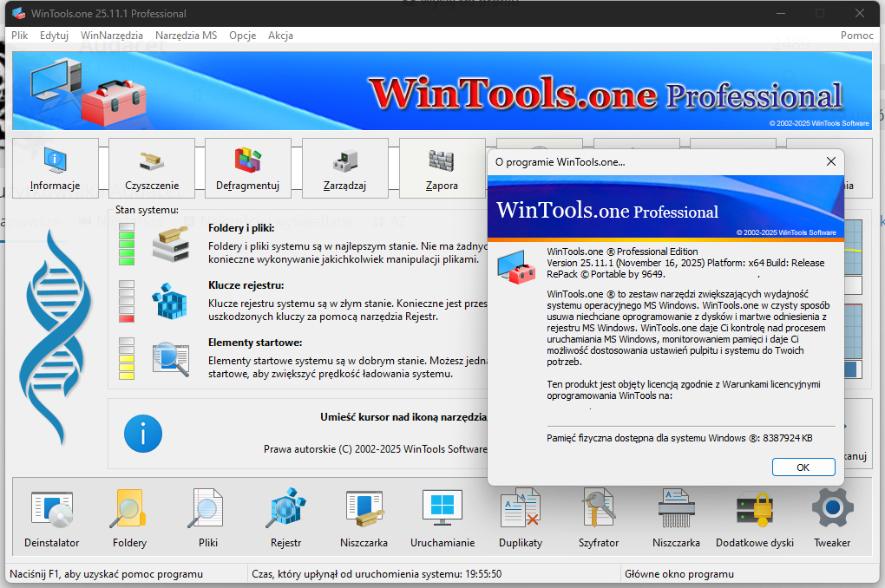Open the Narzędzia MS menu
Viewport: 885px width, 588px height.
click(x=187, y=35)
